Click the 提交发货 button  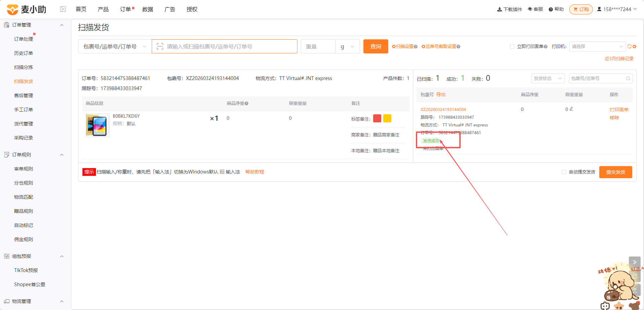(x=615, y=172)
